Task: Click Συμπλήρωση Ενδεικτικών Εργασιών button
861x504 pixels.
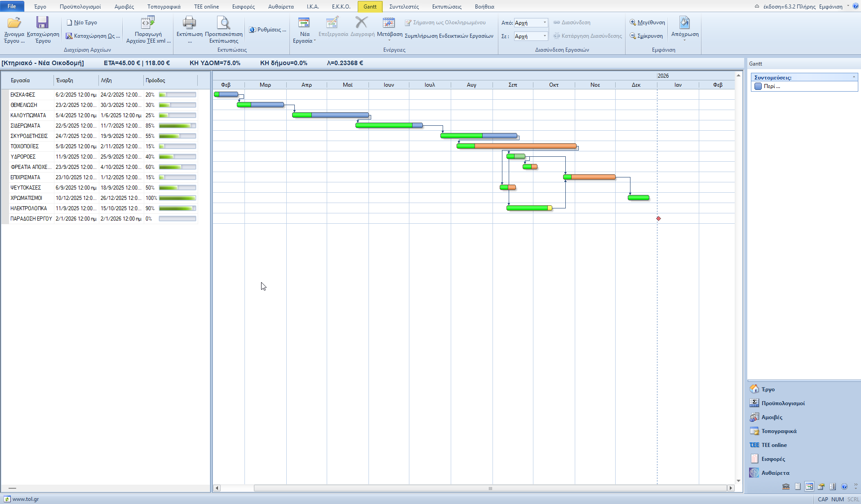Action: pos(448,36)
